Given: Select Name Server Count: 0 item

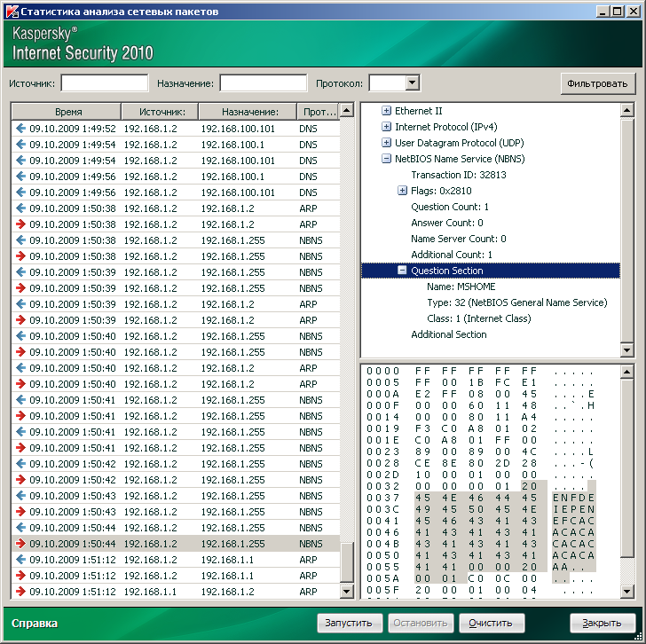Looking at the screenshot, I should 459,239.
